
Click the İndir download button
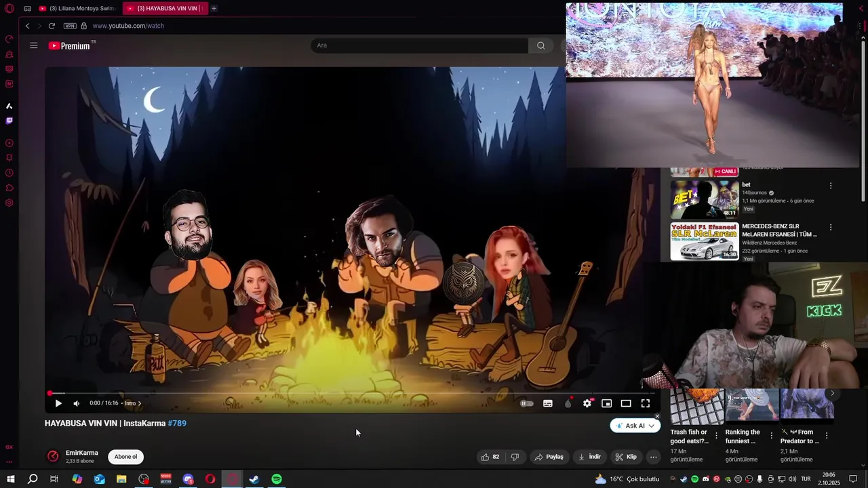point(589,457)
